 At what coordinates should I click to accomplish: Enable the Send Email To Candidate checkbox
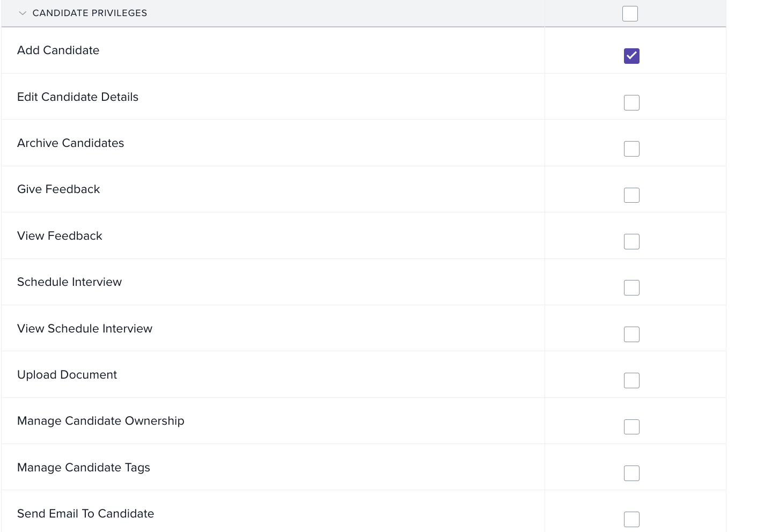pyautogui.click(x=631, y=519)
